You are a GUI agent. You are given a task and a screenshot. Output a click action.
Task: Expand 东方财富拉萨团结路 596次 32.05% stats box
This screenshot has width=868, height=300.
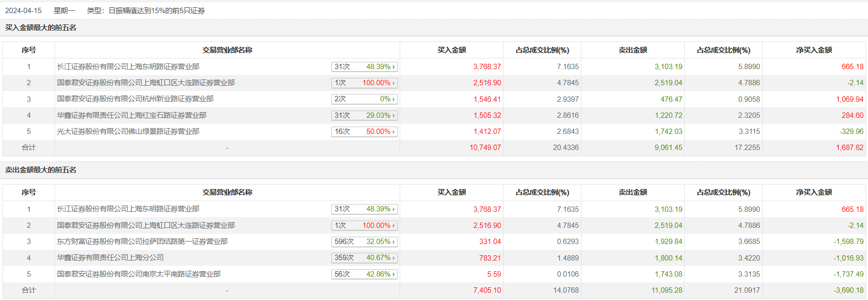tap(364, 242)
